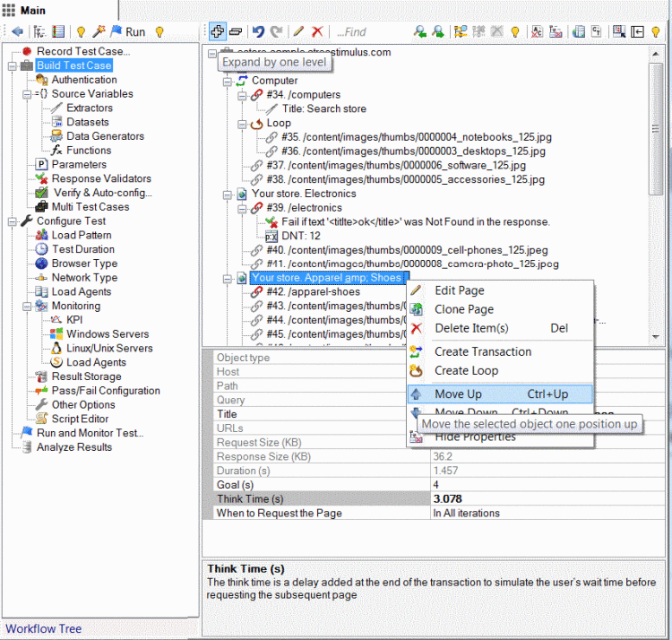Open Pass/Fail Configuration node
The width and height of the screenshot is (672, 640).
[x=106, y=391]
